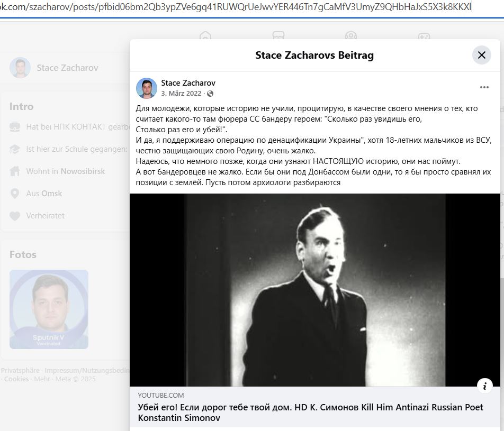Click the Intro heading

pyautogui.click(x=21, y=106)
